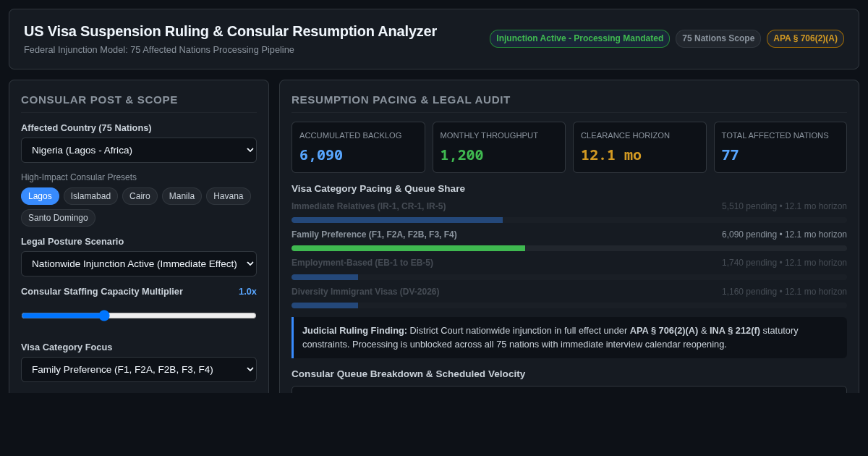Choose the Cairo consular preset
The height and width of the screenshot is (456, 868).
pyautogui.click(x=140, y=196)
